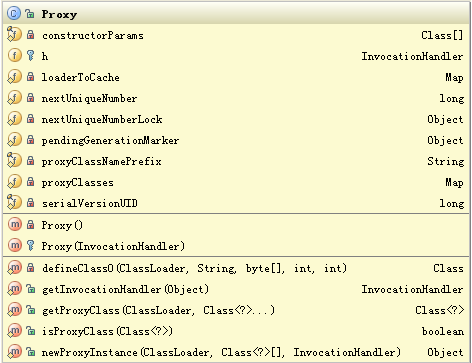Viewport: 472px width, 363px height.
Task: Click the field icon for constructorParams
Action: [14, 35]
